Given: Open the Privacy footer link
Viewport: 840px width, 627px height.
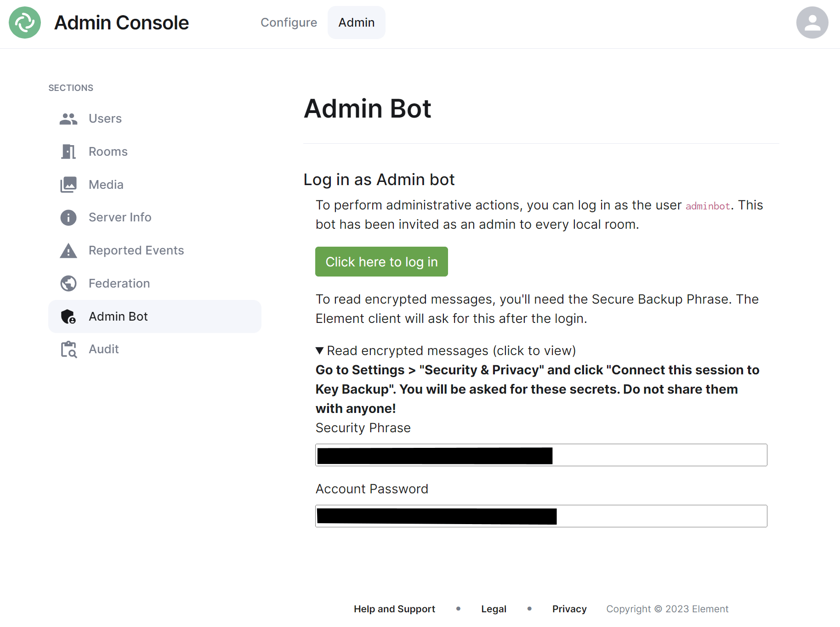Looking at the screenshot, I should pos(569,609).
